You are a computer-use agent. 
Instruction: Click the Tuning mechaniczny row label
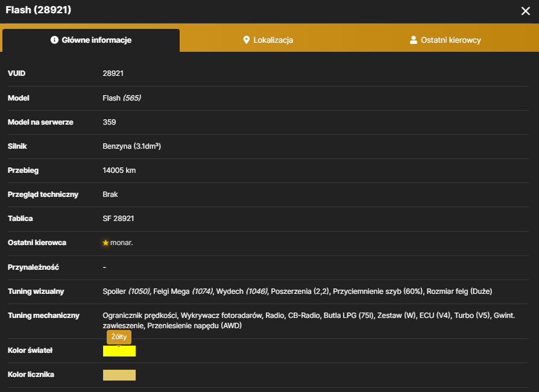pos(43,316)
